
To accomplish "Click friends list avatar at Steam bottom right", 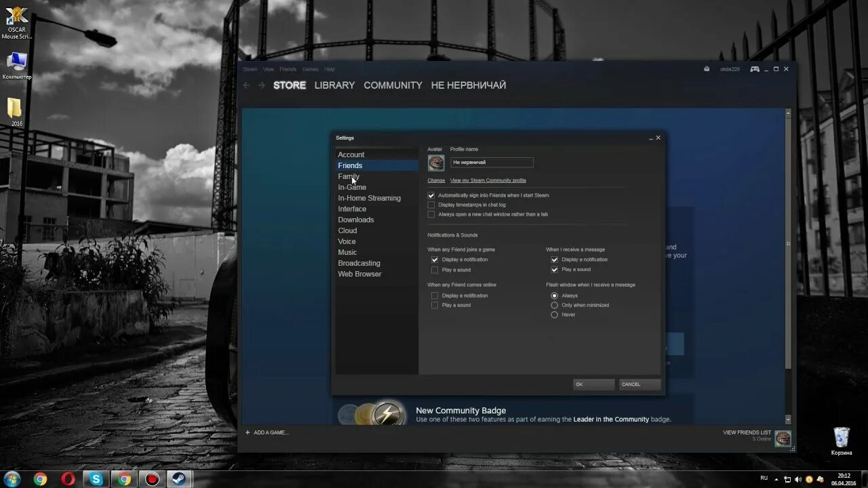I will pyautogui.click(x=783, y=438).
